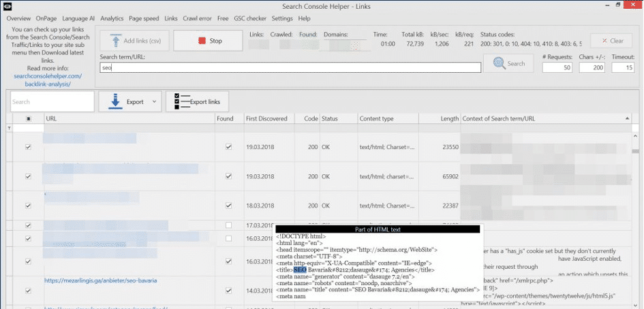
Task: Click the filter funnel icon in filter row
Action: [8, 129]
